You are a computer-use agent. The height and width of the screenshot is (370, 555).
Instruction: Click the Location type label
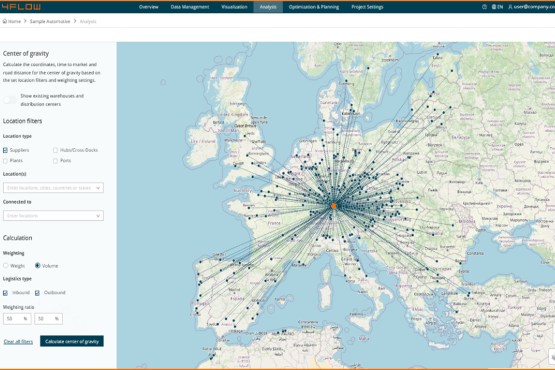pos(17,136)
